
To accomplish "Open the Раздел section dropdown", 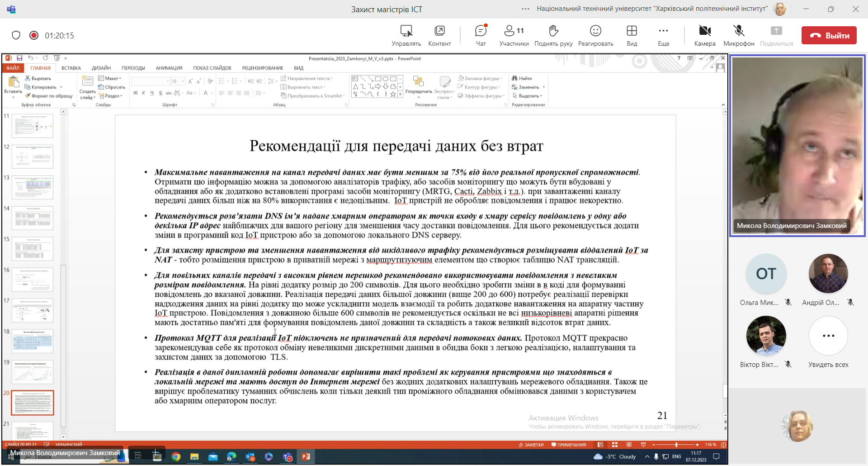I will pos(111,96).
